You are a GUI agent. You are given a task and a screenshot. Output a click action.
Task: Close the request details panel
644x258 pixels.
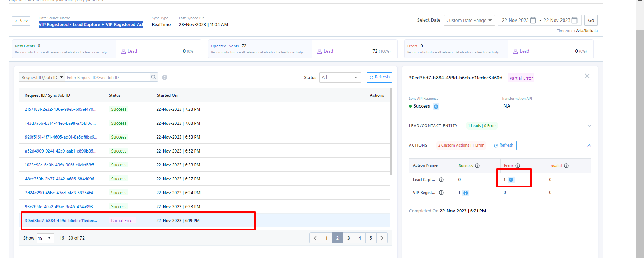[x=587, y=76]
